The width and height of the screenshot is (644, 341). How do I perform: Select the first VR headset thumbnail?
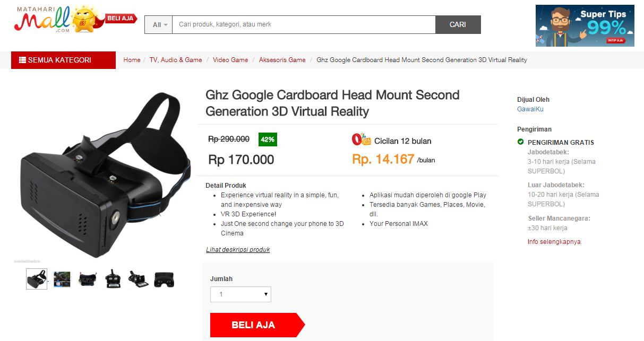click(x=37, y=278)
